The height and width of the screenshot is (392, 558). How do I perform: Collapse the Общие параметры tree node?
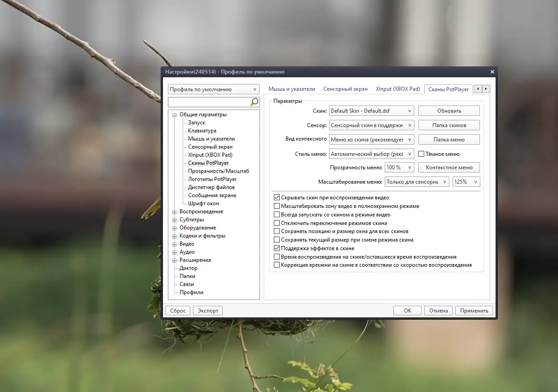175,115
